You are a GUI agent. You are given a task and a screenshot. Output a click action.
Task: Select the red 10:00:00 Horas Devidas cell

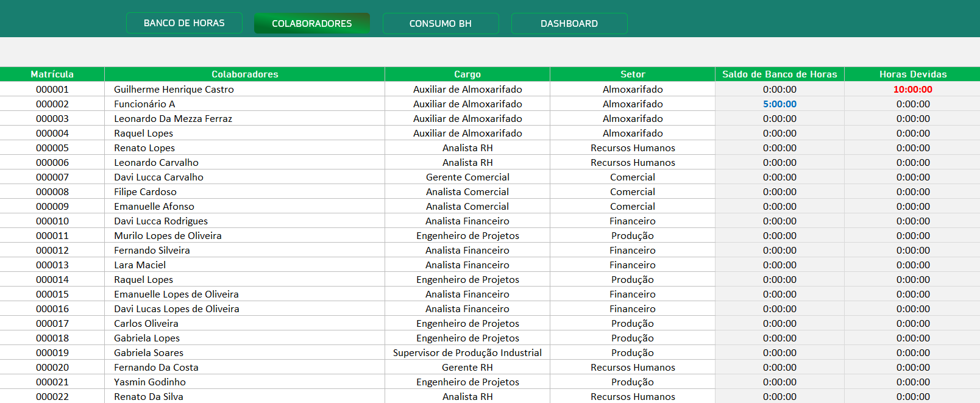[912, 90]
